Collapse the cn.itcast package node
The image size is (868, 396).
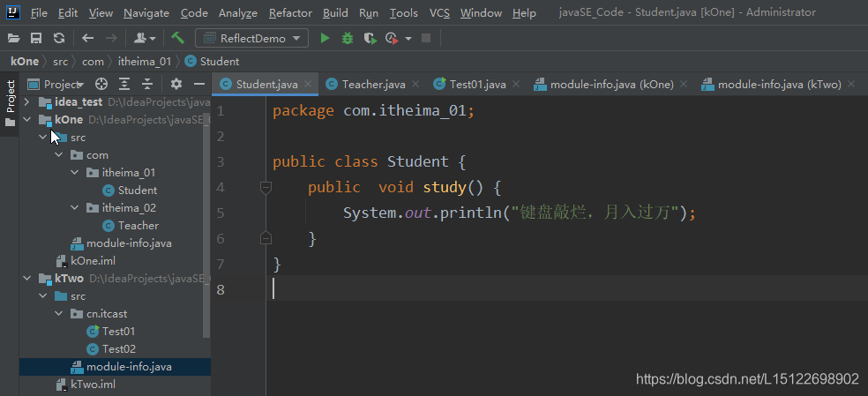pyautogui.click(x=59, y=314)
